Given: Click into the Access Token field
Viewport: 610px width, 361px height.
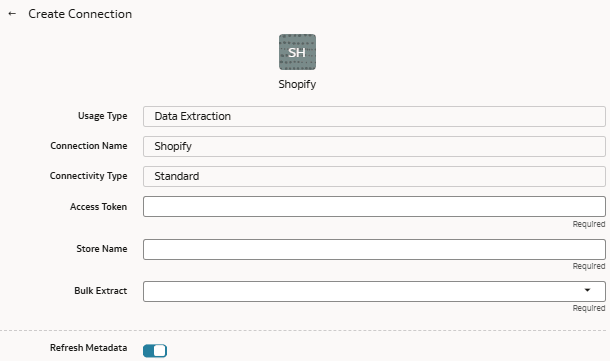Looking at the screenshot, I should 374,207.
